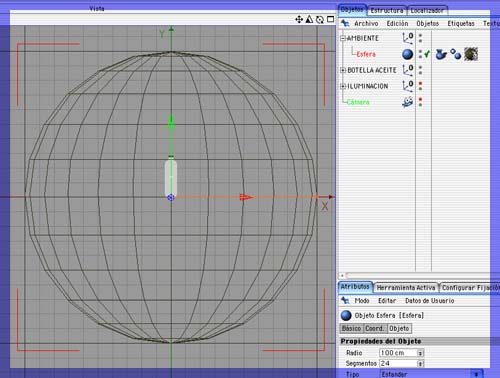Select the vase-shaped tag on Esfera
Image resolution: width=500 pixels, height=378 pixels.
(441, 54)
